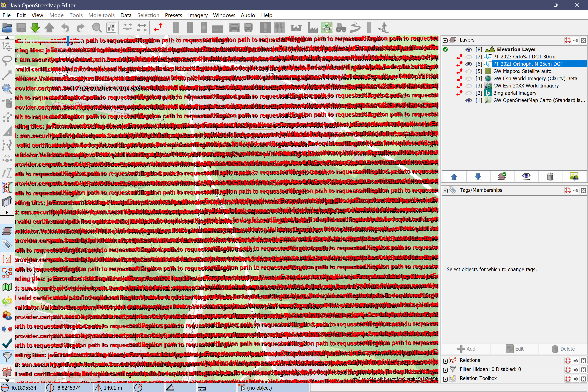Open the Imagery menu

197,15
